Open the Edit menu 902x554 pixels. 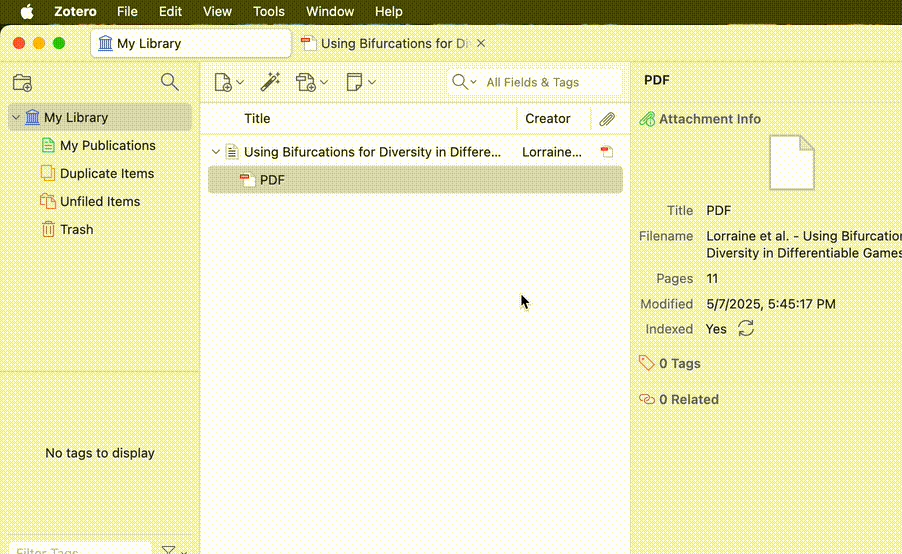[170, 12]
